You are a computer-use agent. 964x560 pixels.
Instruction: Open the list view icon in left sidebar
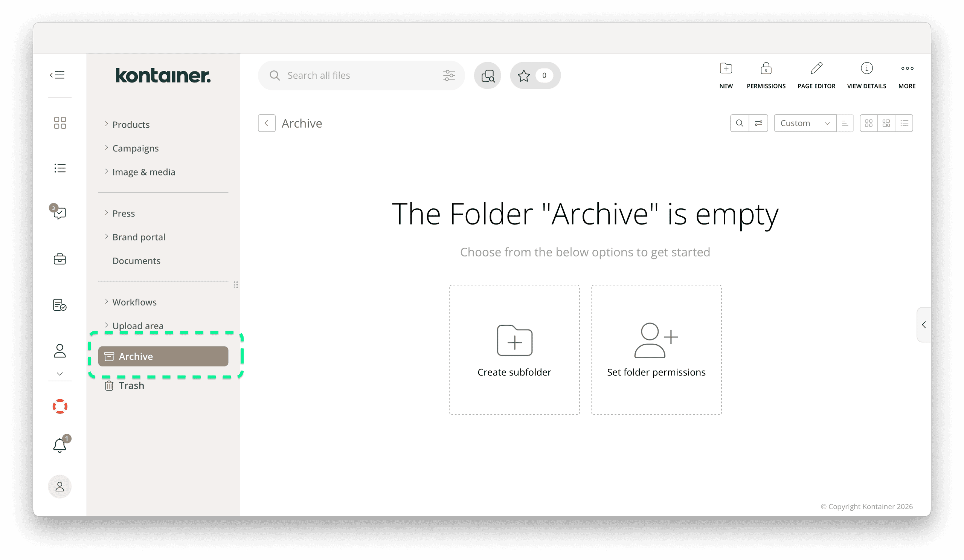point(59,168)
